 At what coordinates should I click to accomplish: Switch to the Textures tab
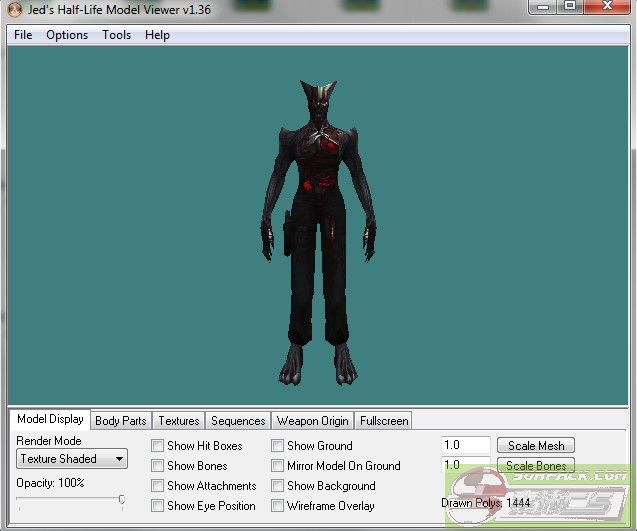(179, 421)
